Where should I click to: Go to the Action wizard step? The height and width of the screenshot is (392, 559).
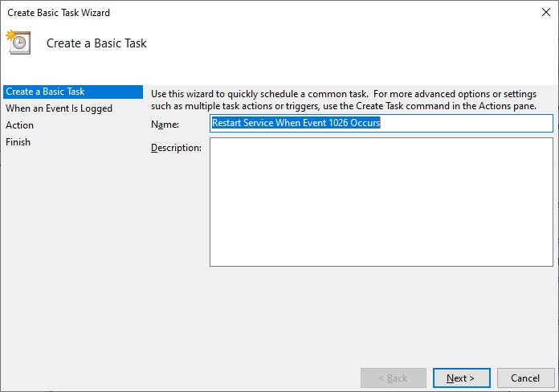pyautogui.click(x=19, y=125)
